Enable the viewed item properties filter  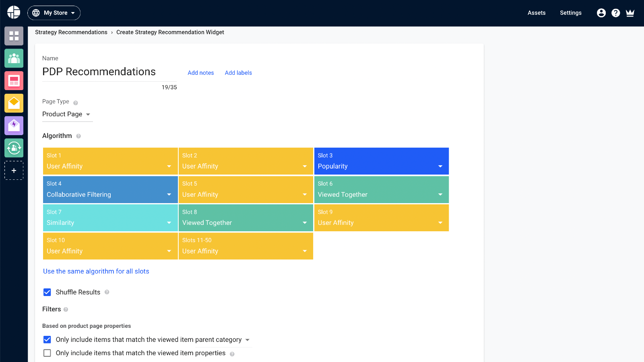pyautogui.click(x=47, y=353)
